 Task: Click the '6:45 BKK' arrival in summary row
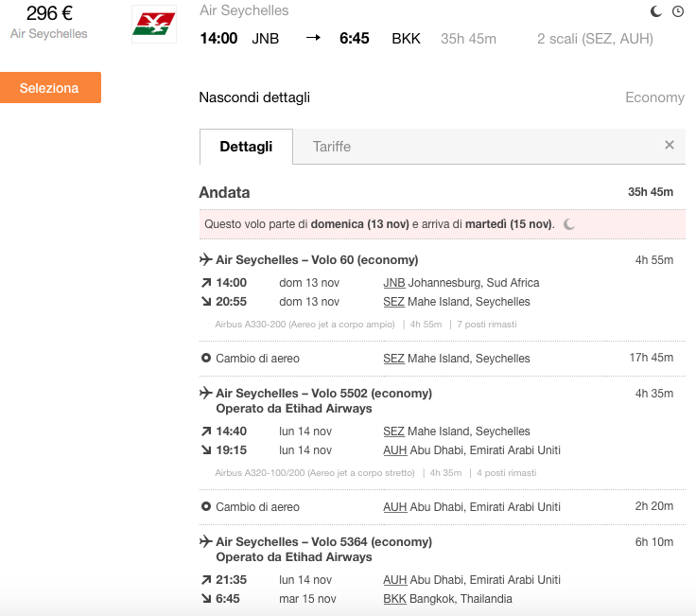click(380, 39)
